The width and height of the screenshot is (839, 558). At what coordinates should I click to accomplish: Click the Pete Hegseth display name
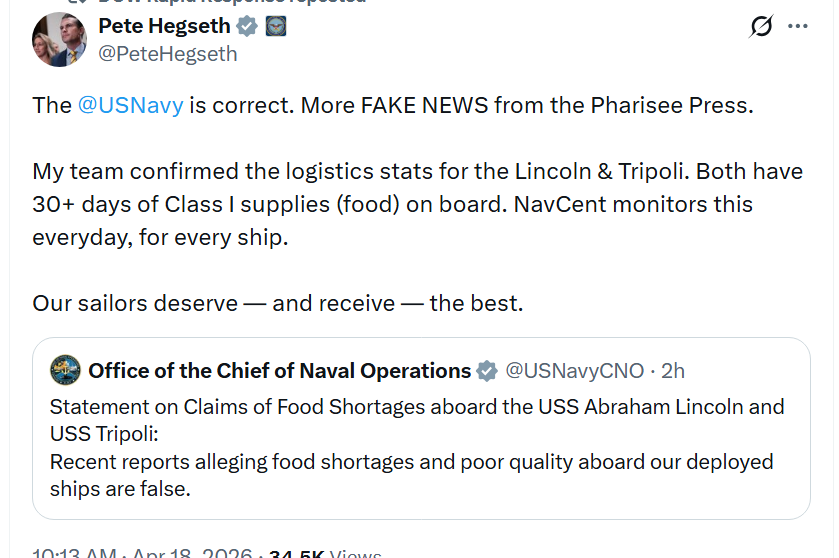pos(164,26)
